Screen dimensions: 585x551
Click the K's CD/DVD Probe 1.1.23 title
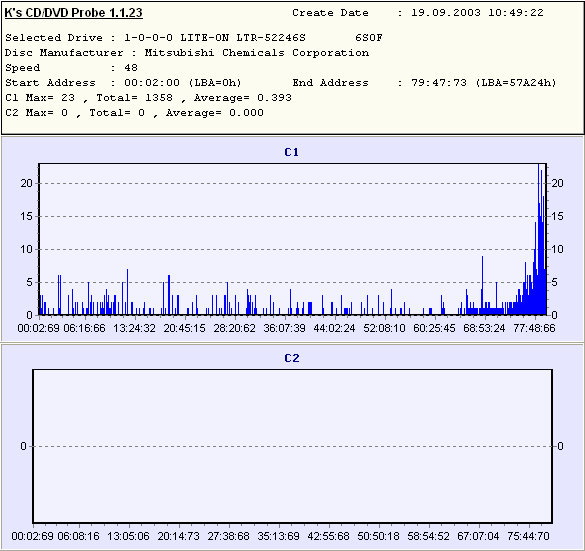(x=73, y=13)
